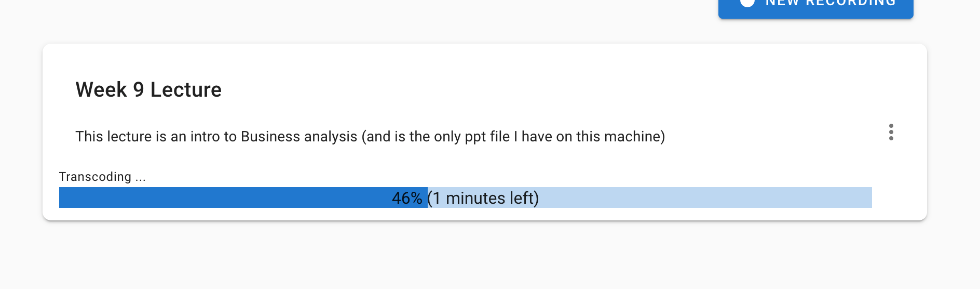
Task: Open the Week 9 Lecture title
Action: [x=148, y=90]
